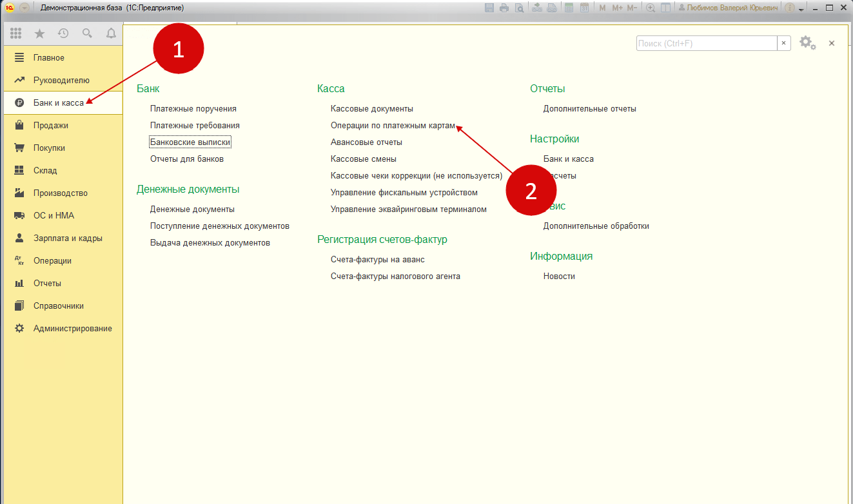Open Счета-фактуры налогового агента
This screenshot has height=504, width=853.
pyautogui.click(x=395, y=276)
